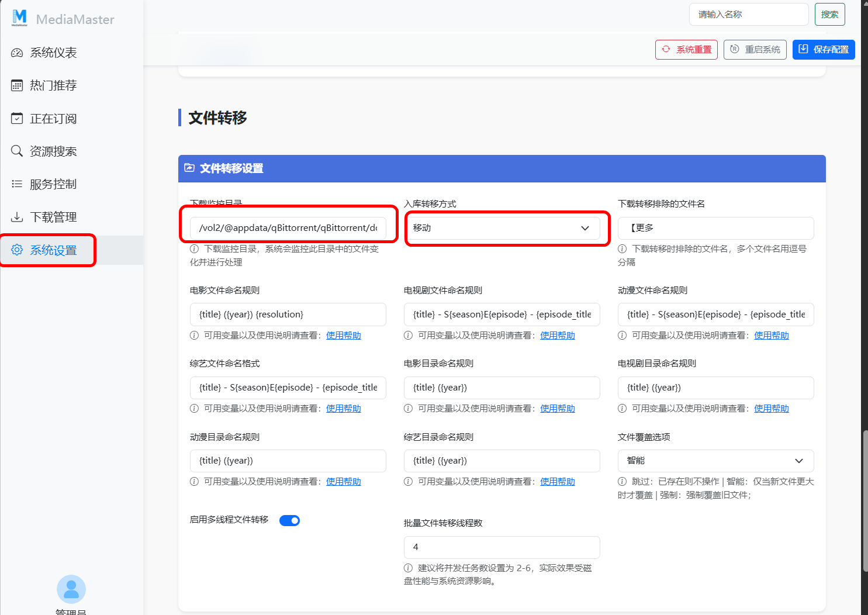
Task: Click the 系统设置 gear icon
Action: 18,250
